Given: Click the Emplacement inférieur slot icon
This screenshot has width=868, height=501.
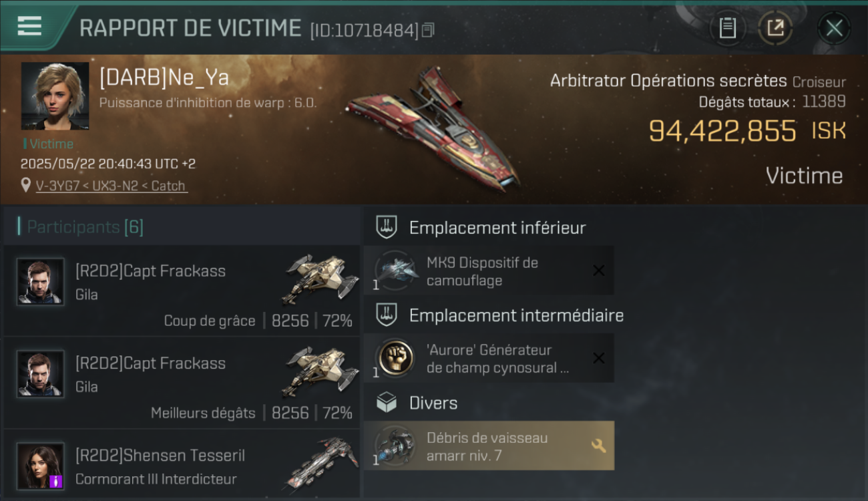Looking at the screenshot, I should tap(387, 227).
